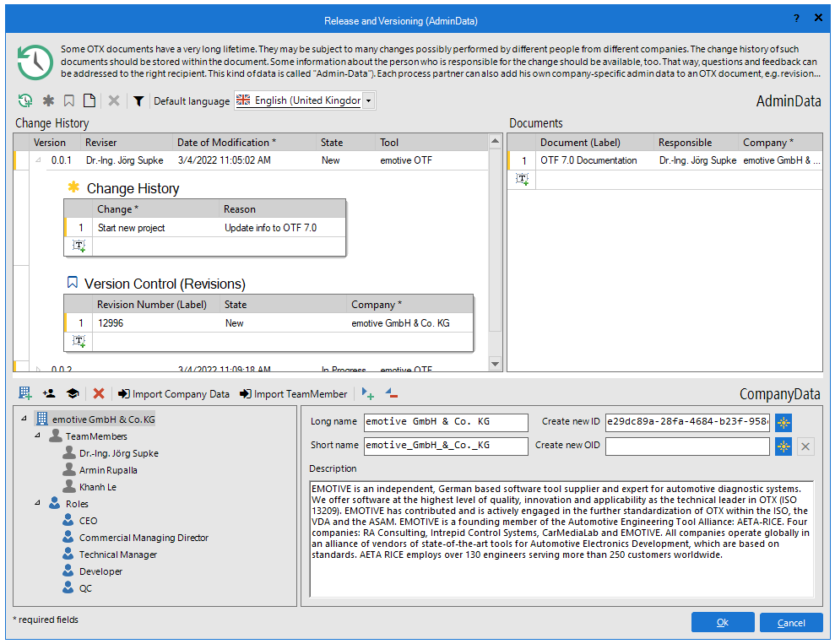Screen dimensions: 835x644
Task: Generate a new ID with the blue asterisk button
Action: pyautogui.click(x=783, y=422)
